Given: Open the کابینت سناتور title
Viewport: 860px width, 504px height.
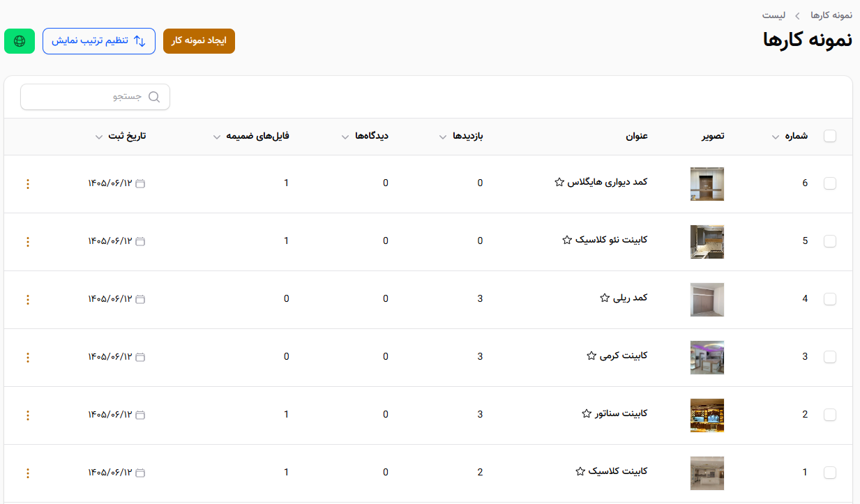Looking at the screenshot, I should click(621, 413).
